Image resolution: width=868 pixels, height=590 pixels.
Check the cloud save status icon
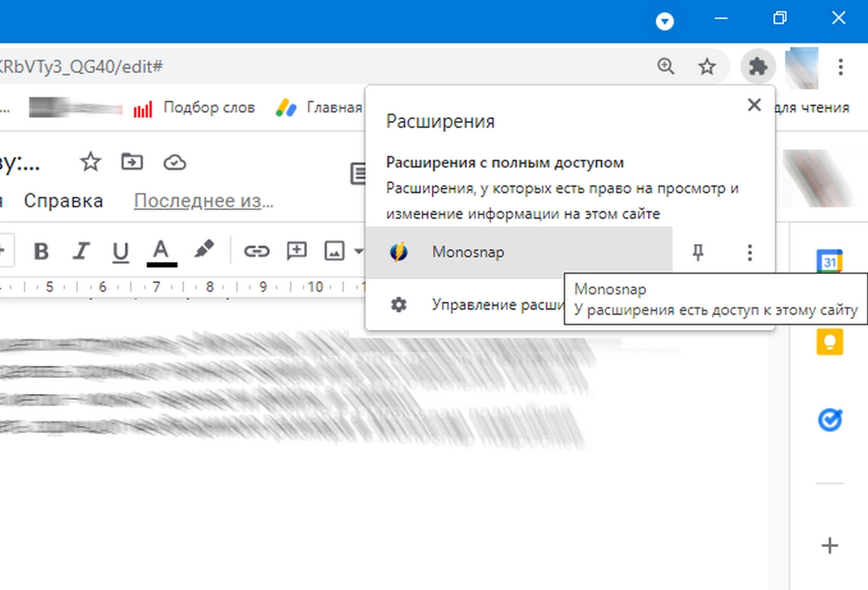(x=174, y=163)
